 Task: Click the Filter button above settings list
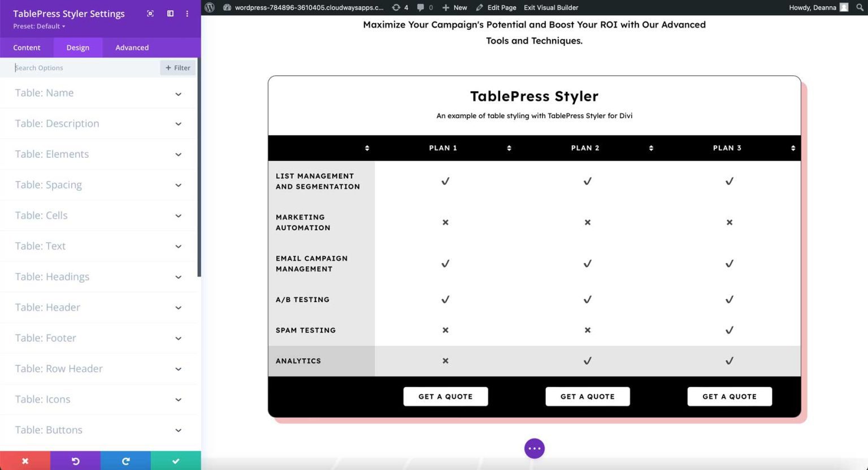click(177, 67)
